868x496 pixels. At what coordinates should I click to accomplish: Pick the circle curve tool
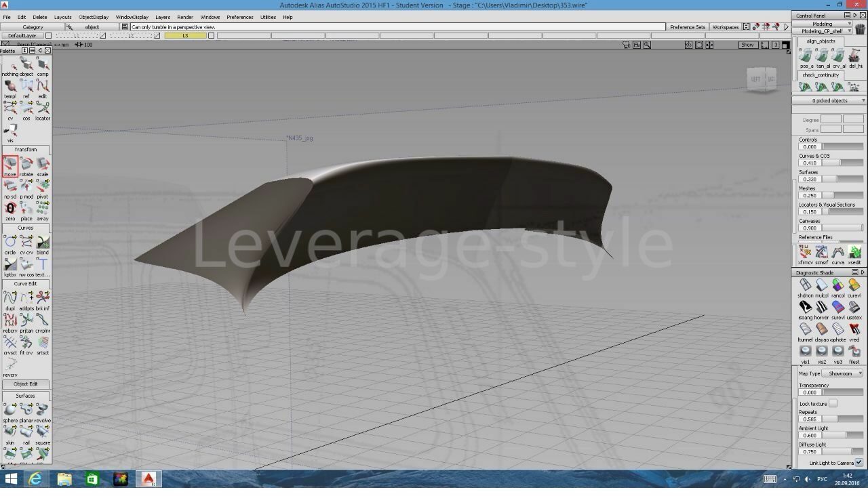click(10, 243)
